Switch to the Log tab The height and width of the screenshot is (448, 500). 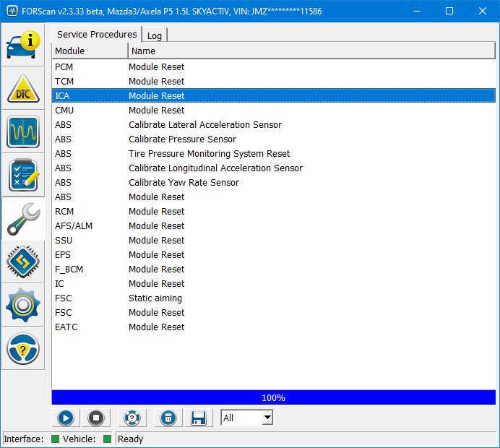coord(155,35)
